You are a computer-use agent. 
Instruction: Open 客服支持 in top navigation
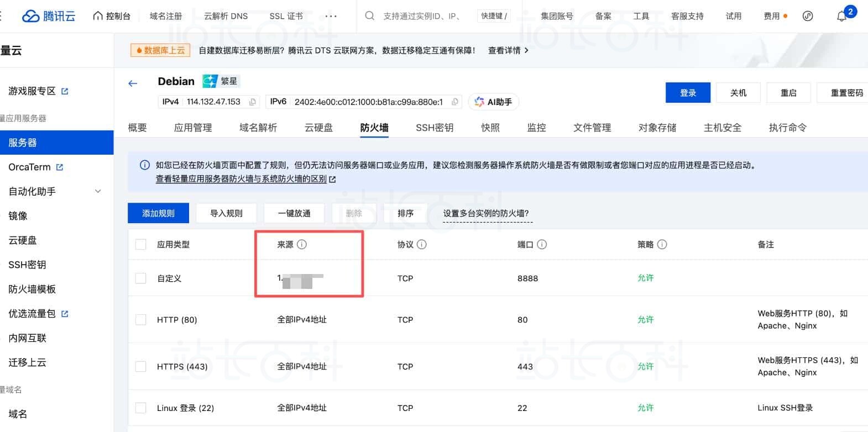687,16
